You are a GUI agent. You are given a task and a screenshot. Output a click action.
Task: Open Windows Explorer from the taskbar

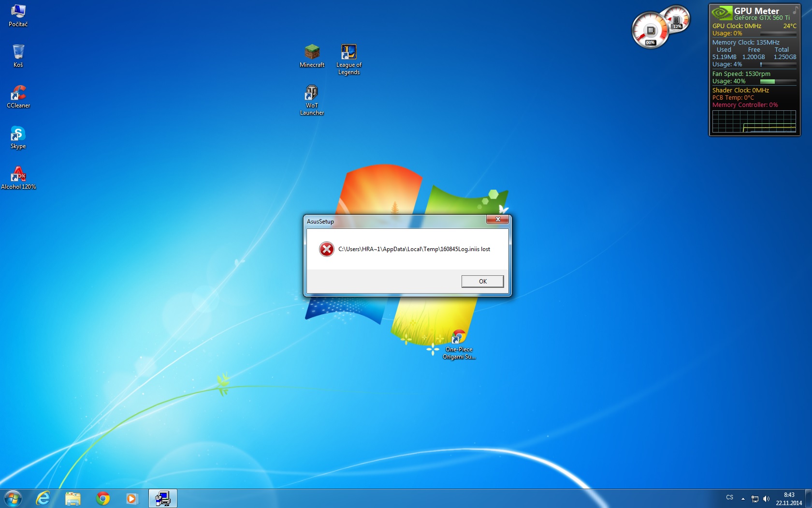click(x=73, y=498)
